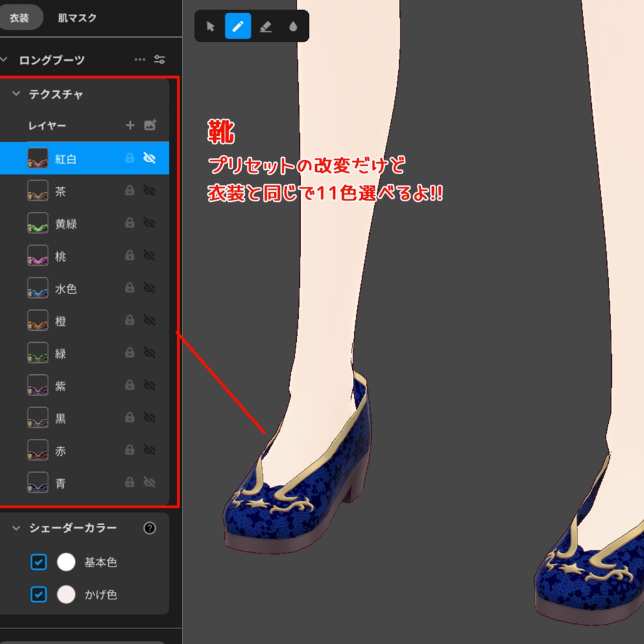The image size is (644, 644).
Task: Select the arrow selection tool
Action: (210, 26)
